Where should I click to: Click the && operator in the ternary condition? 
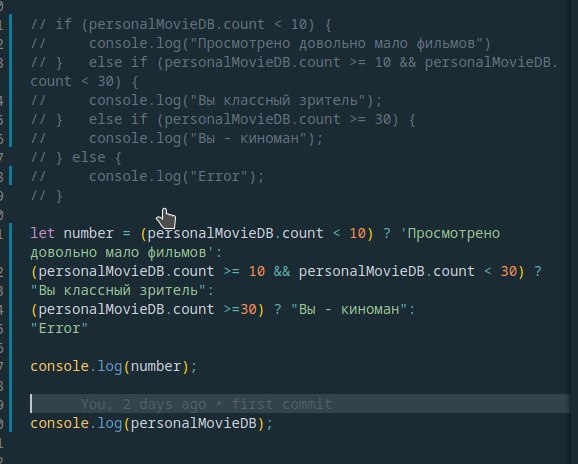click(282, 271)
